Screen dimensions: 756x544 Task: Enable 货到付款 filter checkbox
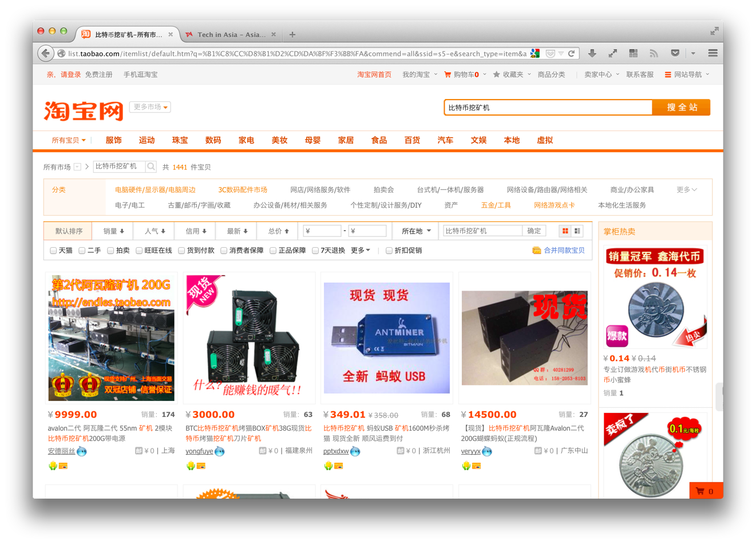pyautogui.click(x=181, y=251)
